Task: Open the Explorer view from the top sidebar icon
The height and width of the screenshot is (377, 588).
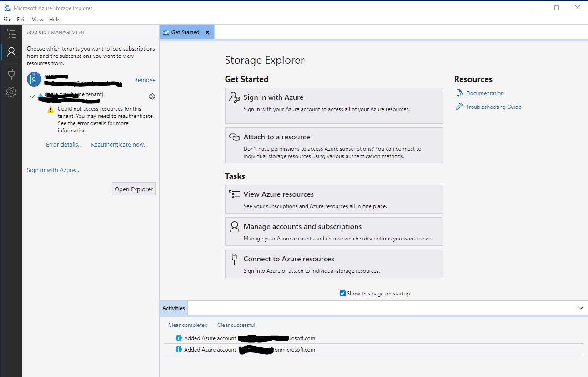Action: 11,34
